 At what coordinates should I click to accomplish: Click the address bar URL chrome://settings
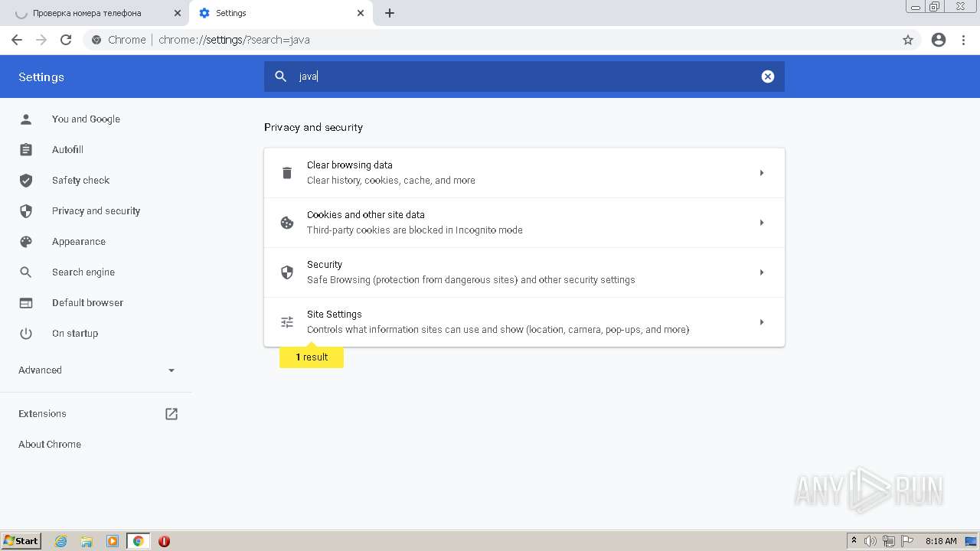(x=234, y=40)
